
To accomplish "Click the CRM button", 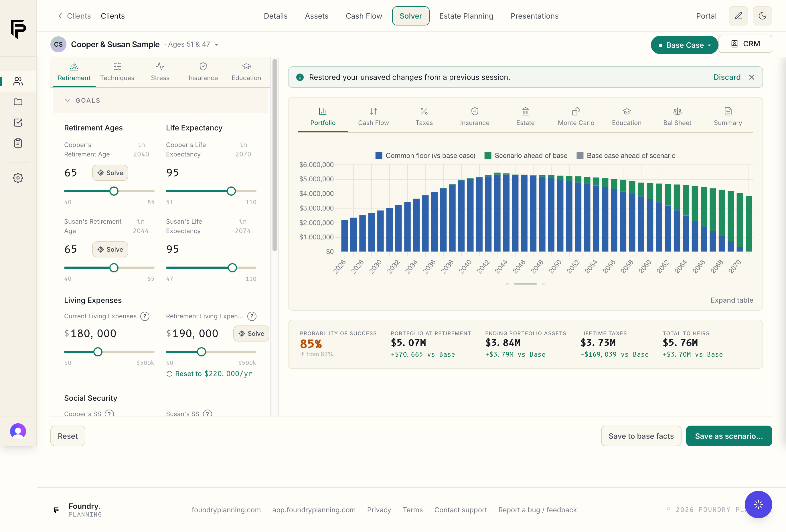I will 745,44.
